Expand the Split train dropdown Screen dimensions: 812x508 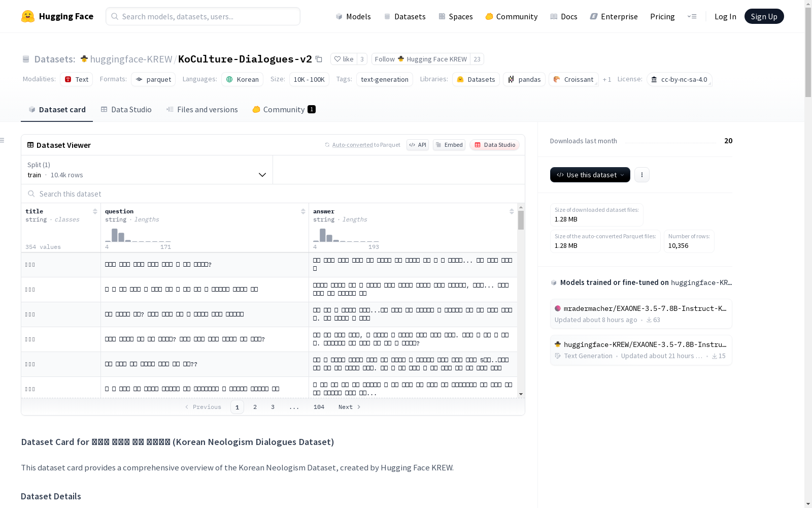point(147,170)
